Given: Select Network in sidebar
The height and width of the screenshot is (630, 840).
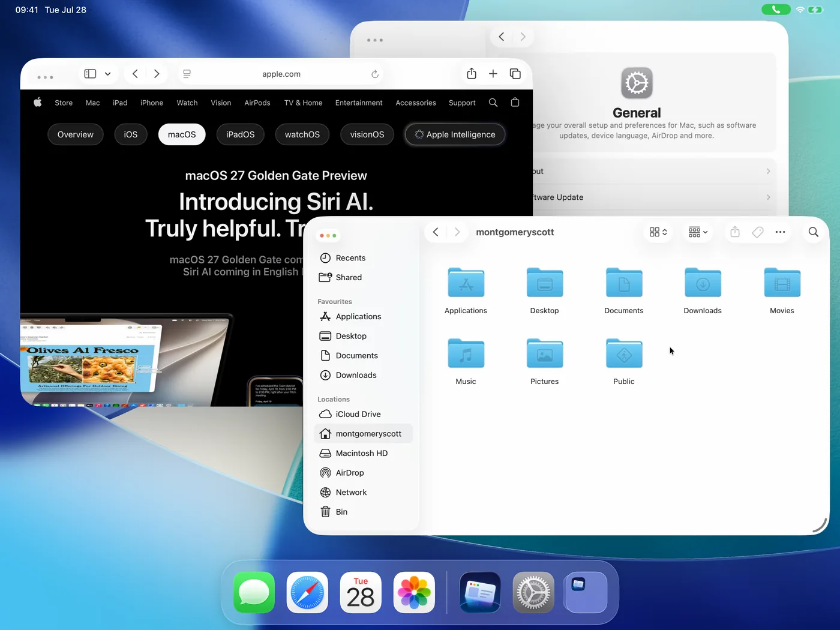Looking at the screenshot, I should 364,492.
